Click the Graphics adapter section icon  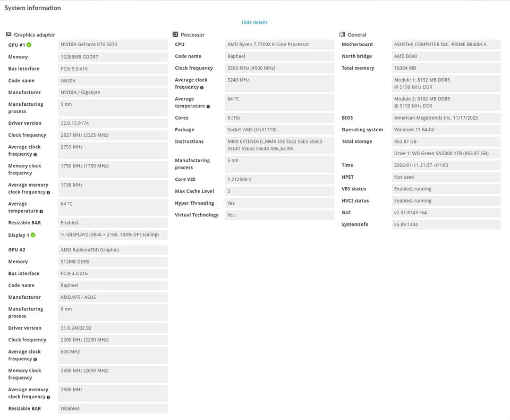point(9,34)
